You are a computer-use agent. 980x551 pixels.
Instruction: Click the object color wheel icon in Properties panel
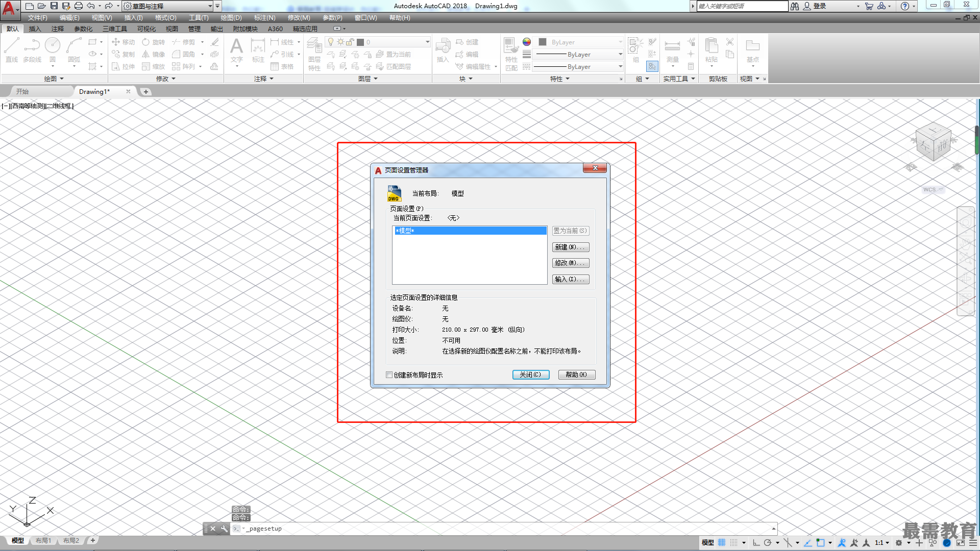click(527, 42)
